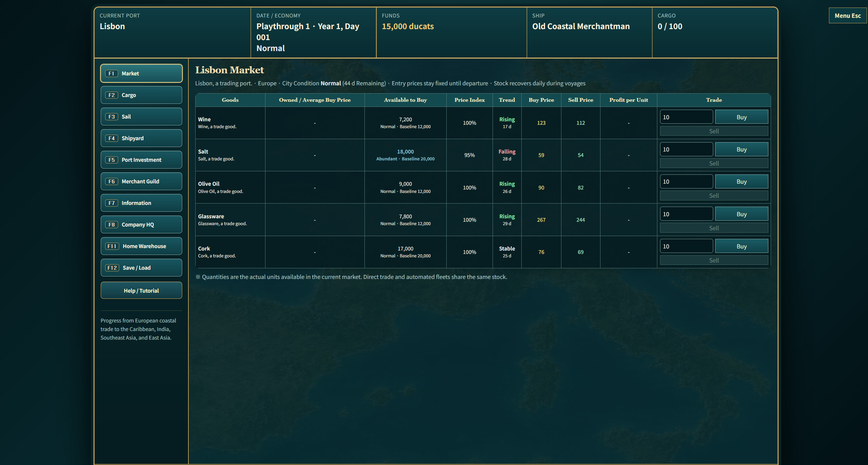Open the F1 Market screen
This screenshot has width=868, height=465.
[x=141, y=73]
